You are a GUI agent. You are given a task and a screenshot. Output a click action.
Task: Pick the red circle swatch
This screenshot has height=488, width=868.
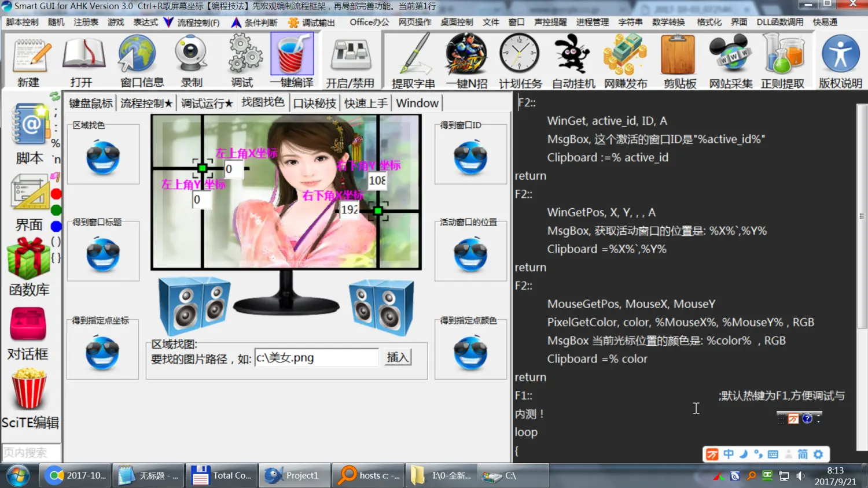[56, 194]
